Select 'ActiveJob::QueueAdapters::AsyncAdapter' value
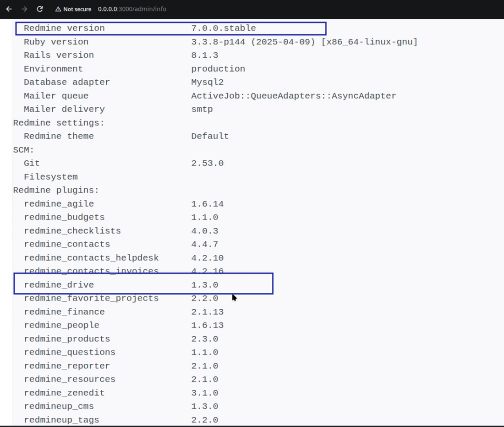This screenshot has height=427, width=504. (293, 96)
